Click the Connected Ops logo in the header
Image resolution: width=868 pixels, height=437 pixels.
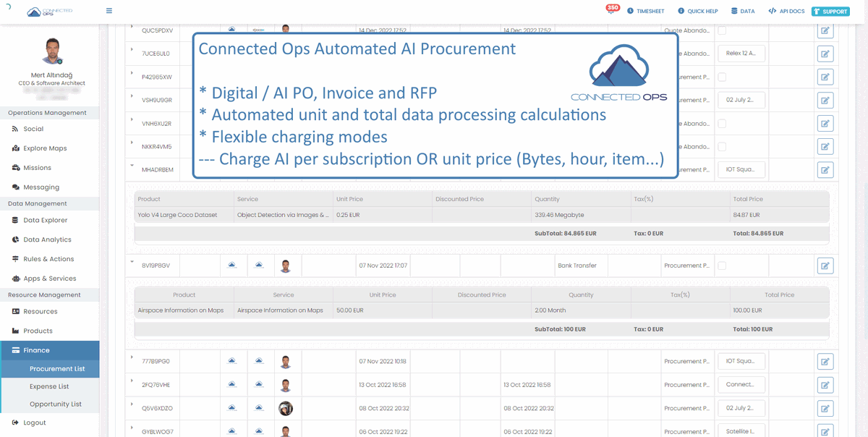[49, 12]
